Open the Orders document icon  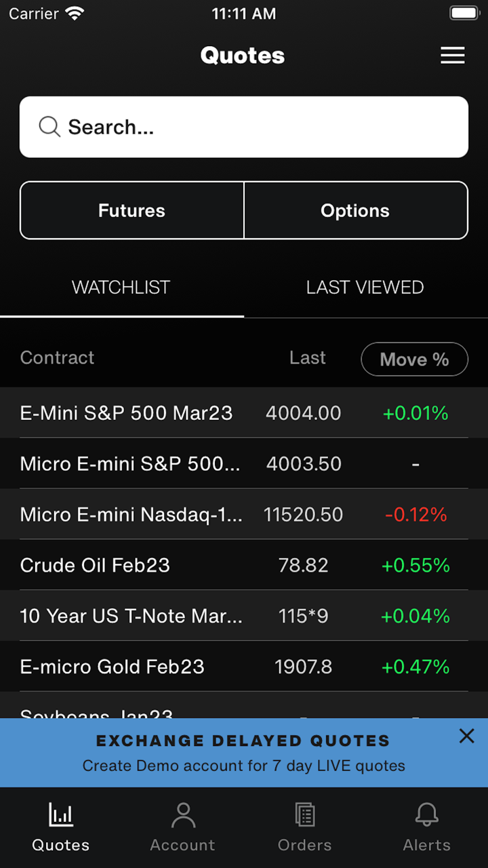click(304, 814)
